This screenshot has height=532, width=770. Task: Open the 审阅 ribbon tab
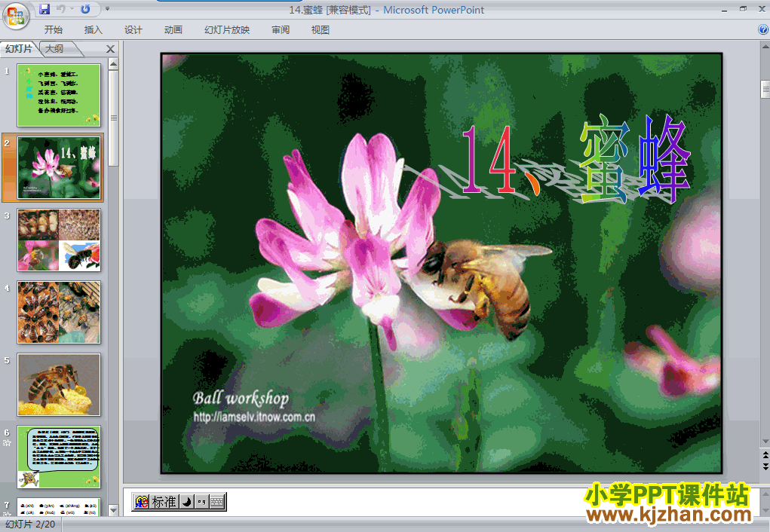[281, 30]
